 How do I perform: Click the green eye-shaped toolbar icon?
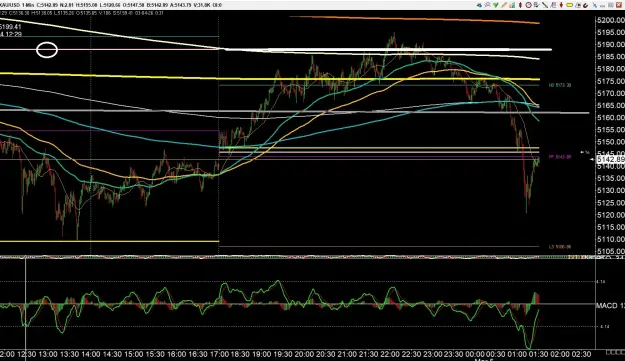pos(480,5)
